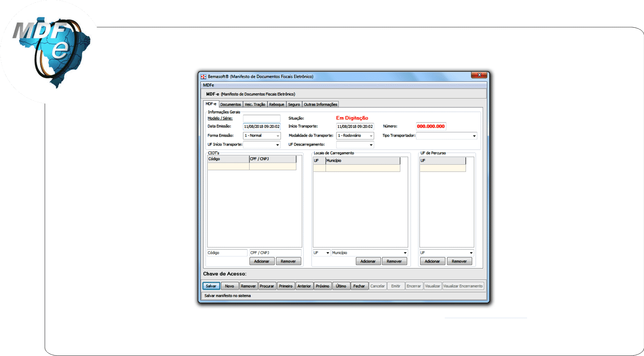Go to the Próximo record
The height and width of the screenshot is (356, 644).
tap(323, 286)
